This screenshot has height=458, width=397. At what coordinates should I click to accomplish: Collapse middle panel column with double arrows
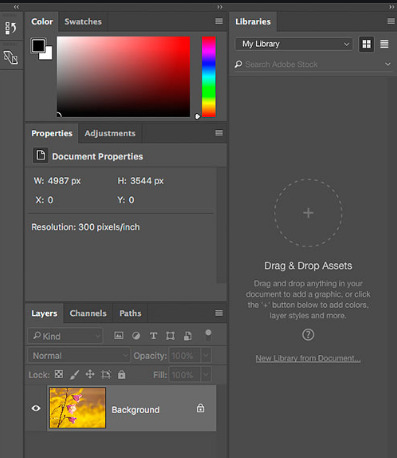(x=220, y=7)
